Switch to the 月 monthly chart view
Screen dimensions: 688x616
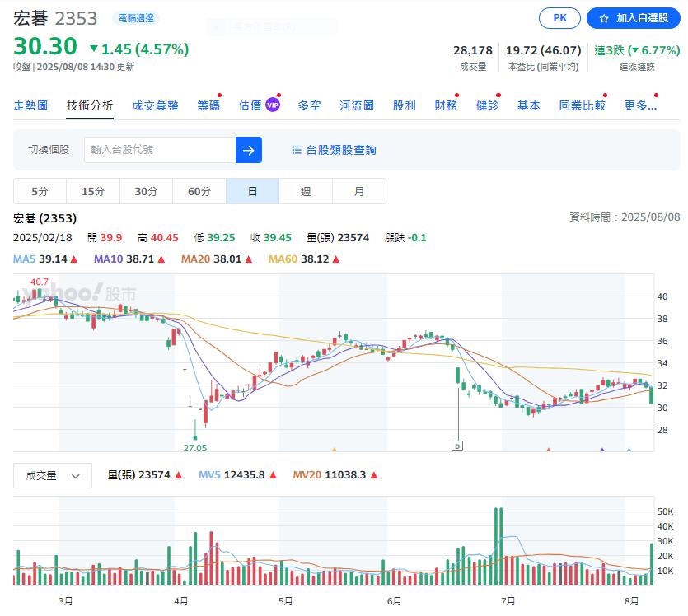[x=358, y=190]
